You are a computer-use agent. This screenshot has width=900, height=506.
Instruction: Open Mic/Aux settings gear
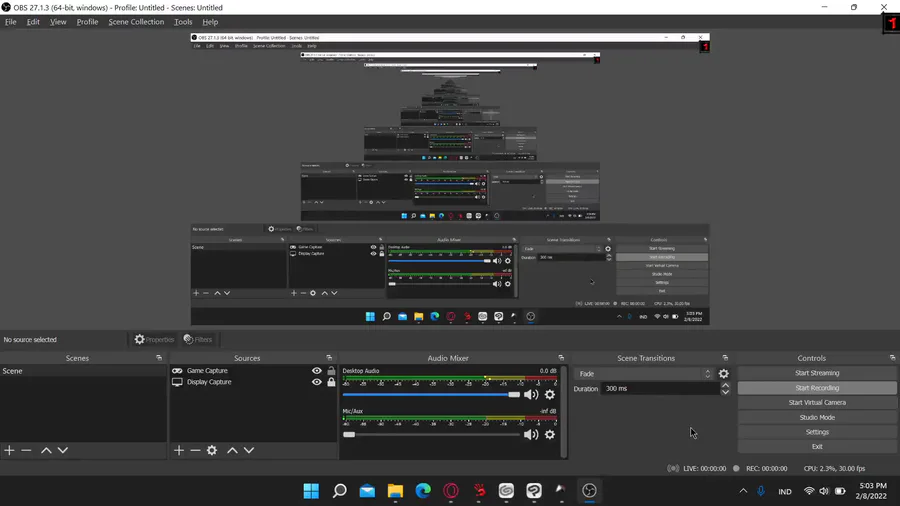[550, 434]
